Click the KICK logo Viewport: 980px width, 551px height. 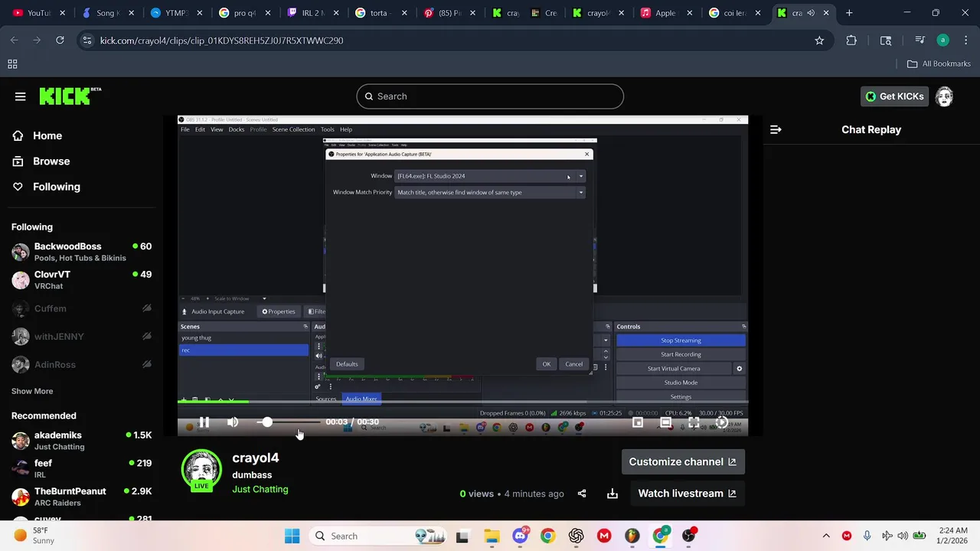pos(70,96)
